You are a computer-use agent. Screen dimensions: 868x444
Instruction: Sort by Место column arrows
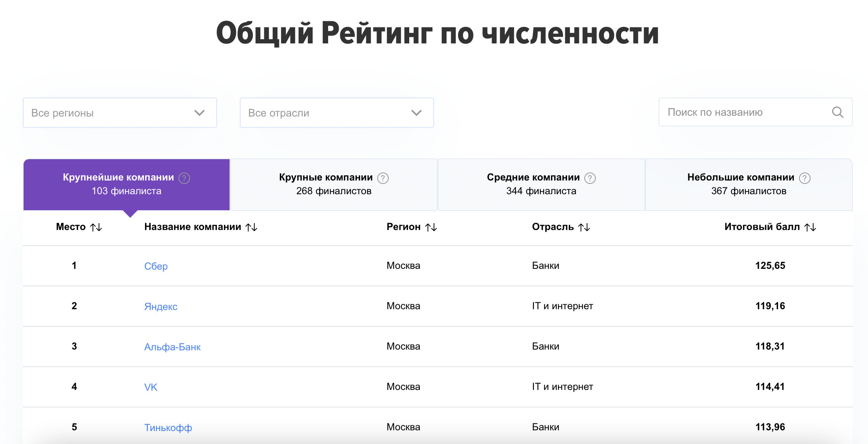[96, 227]
